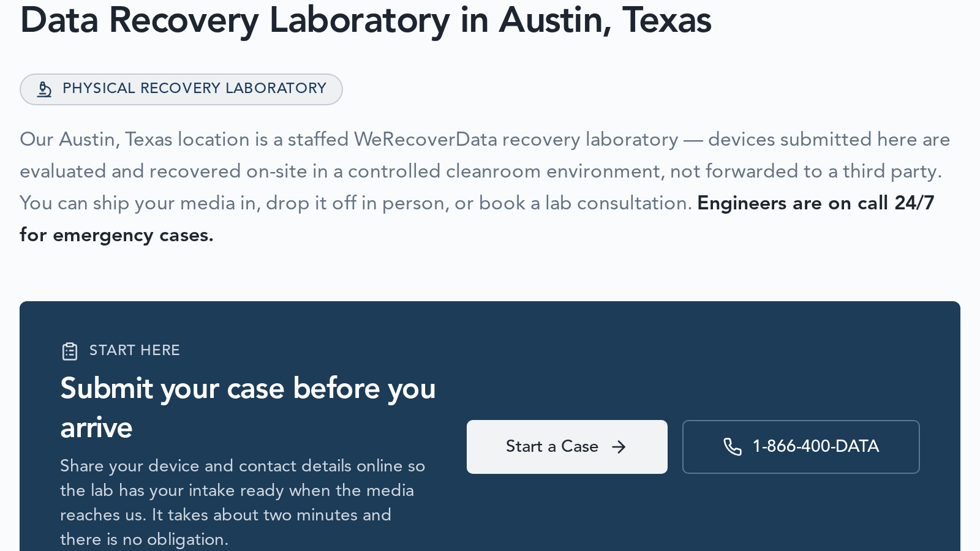
Task: Click the 'book a lab consultation' phrase
Action: click(x=584, y=203)
